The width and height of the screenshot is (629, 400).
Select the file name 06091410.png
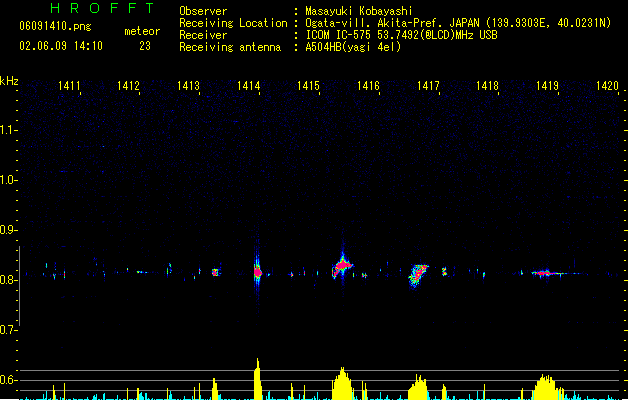(x=55, y=26)
